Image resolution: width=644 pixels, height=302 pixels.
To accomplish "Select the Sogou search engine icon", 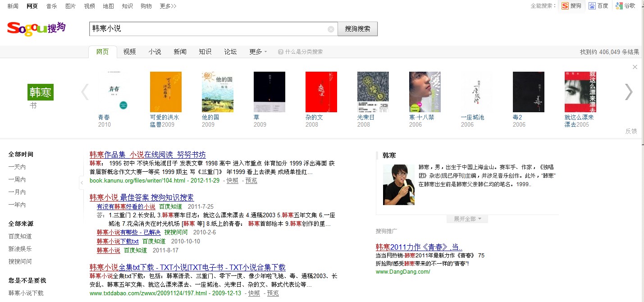I will (565, 6).
